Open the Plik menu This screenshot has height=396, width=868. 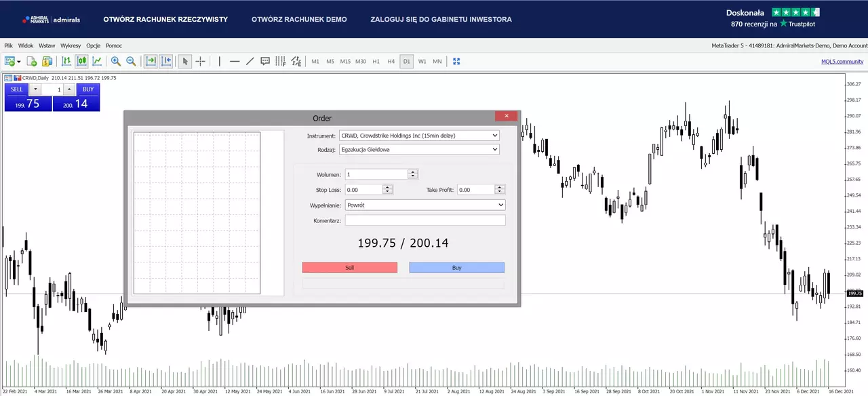(9, 45)
